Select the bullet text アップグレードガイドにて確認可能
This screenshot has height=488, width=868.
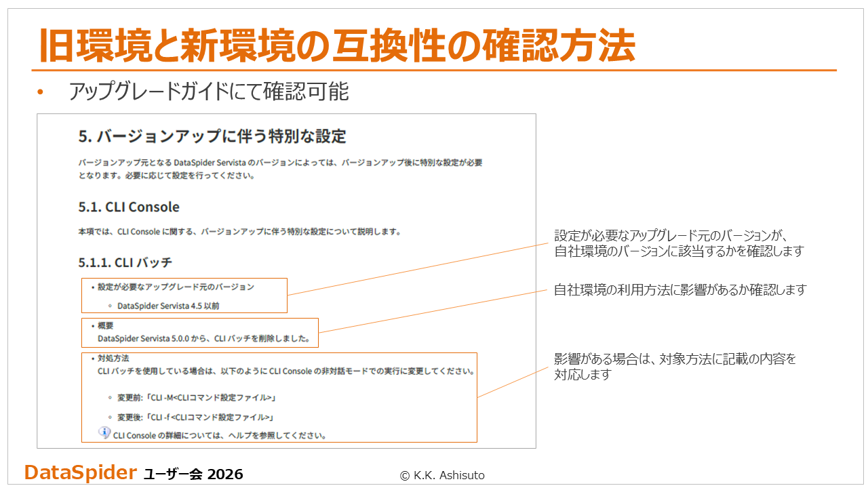(208, 92)
